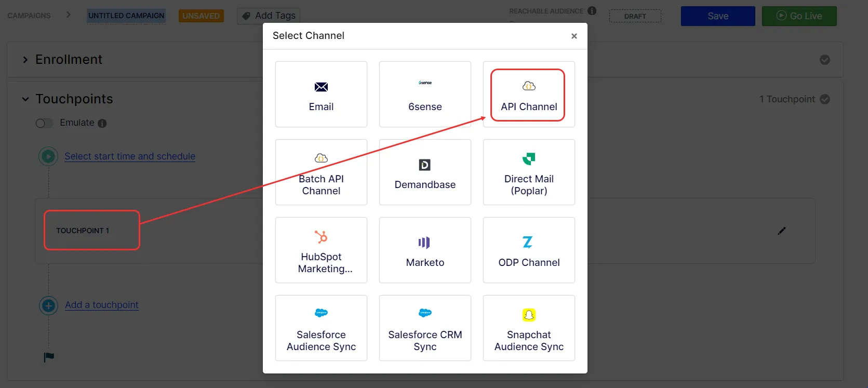Choose the Marketo channel label
Viewport: 868px width, 388px height.
(425, 262)
